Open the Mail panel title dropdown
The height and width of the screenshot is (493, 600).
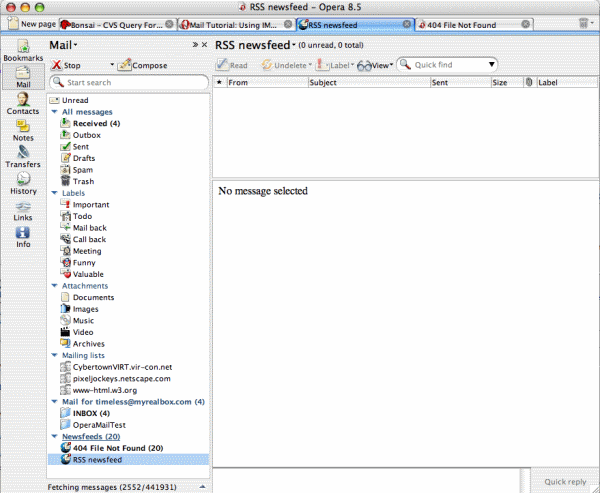[75, 45]
